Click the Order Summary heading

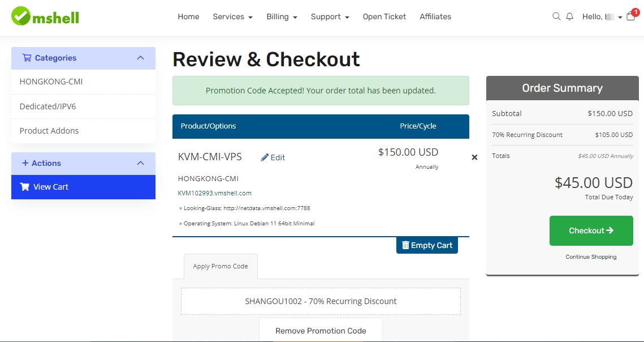click(x=562, y=88)
